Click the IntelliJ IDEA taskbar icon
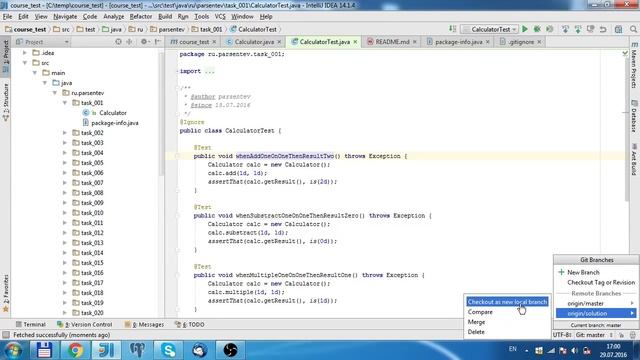The height and width of the screenshot is (360, 640). [106, 350]
